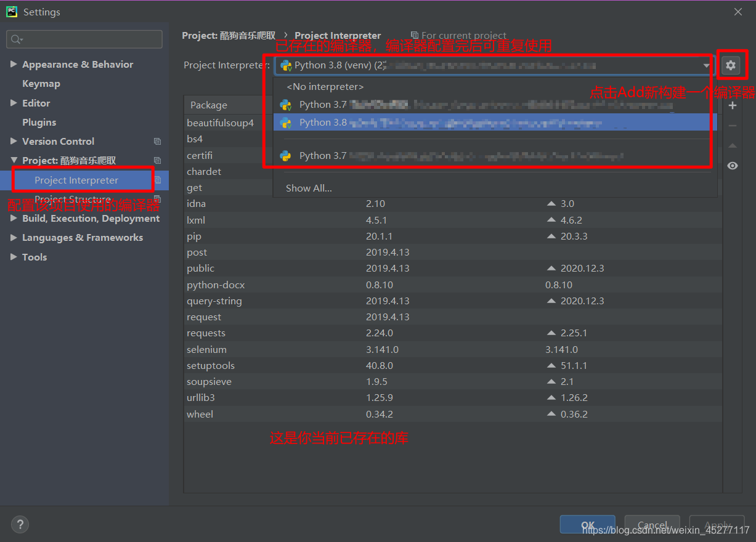The image size is (756, 542).
Task: Open Plugins settings page
Action: 39,123
